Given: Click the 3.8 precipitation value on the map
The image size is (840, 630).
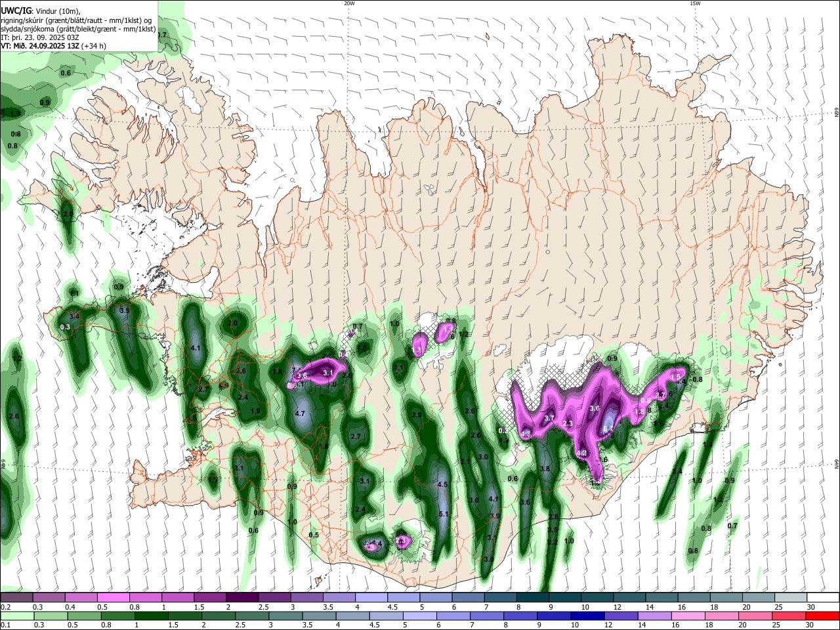Looking at the screenshot, I should [x=544, y=469].
